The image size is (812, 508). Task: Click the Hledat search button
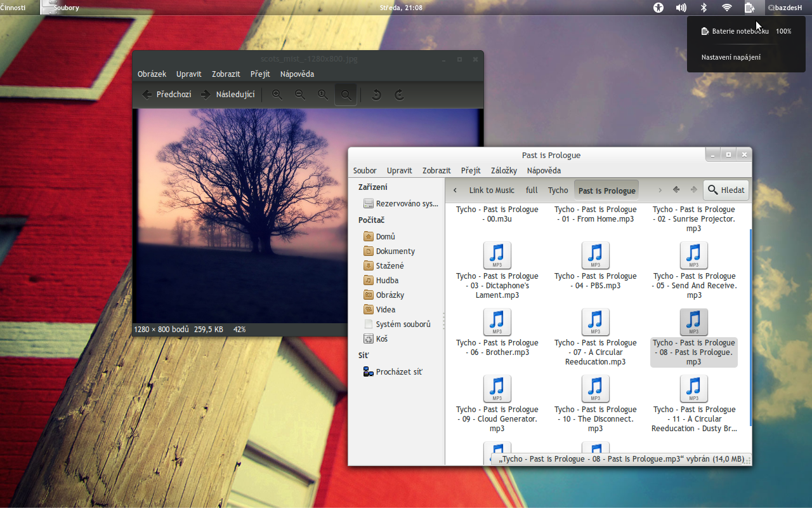click(x=726, y=190)
